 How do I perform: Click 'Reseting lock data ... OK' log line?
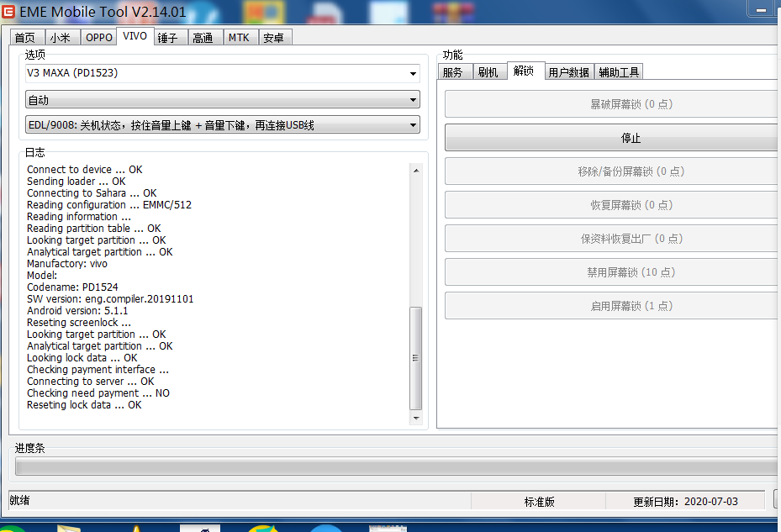[x=84, y=405]
